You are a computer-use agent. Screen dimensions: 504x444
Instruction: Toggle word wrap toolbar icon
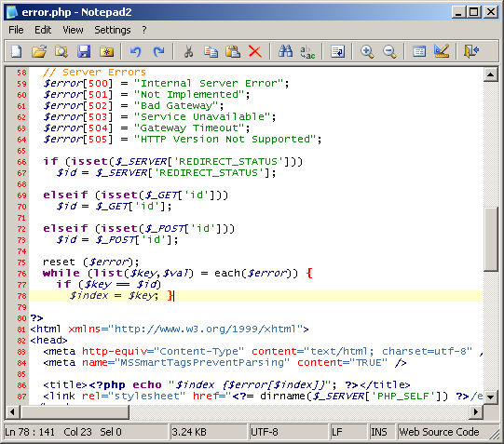coord(338,51)
